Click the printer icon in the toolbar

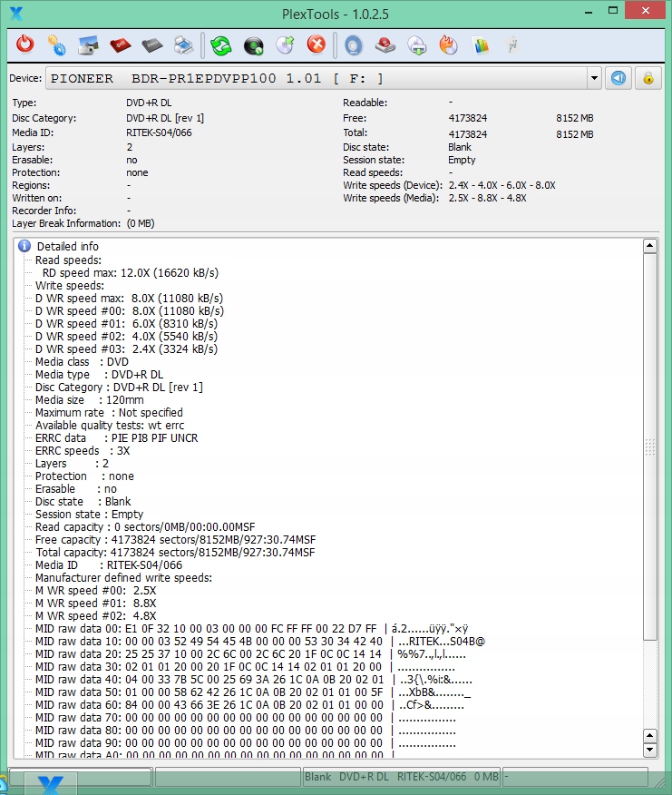(182, 44)
